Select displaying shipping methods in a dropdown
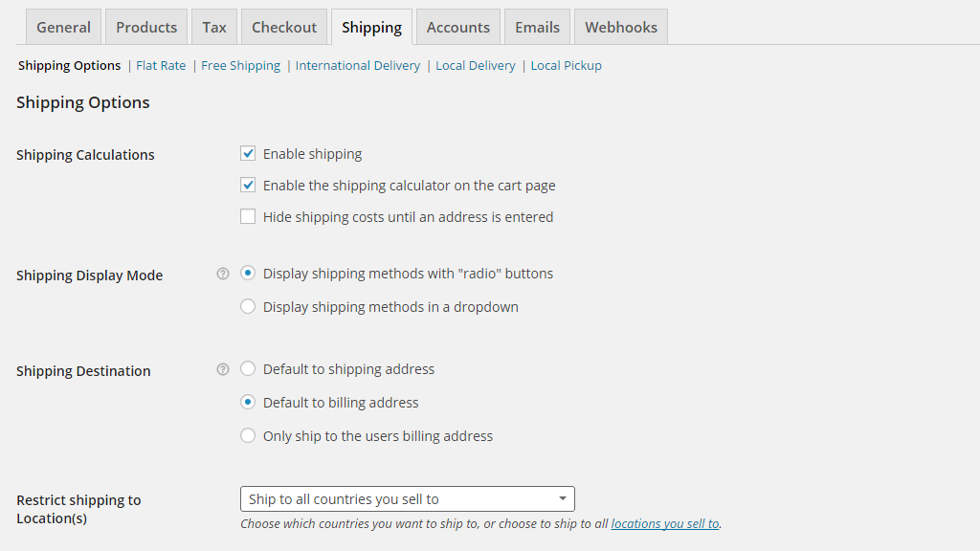This screenshot has height=551, width=980. (x=248, y=306)
